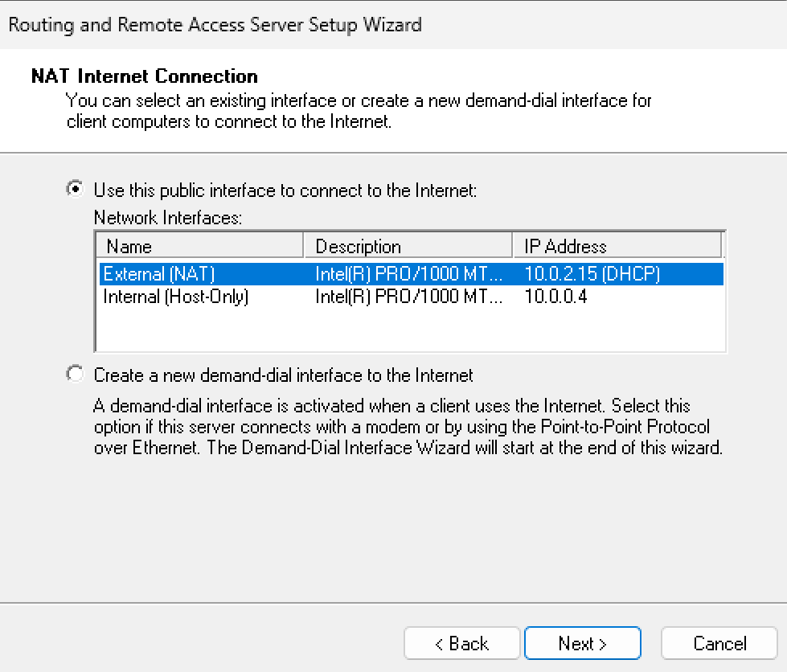Click the Description column header
This screenshot has height=672, width=787.
[x=408, y=246]
